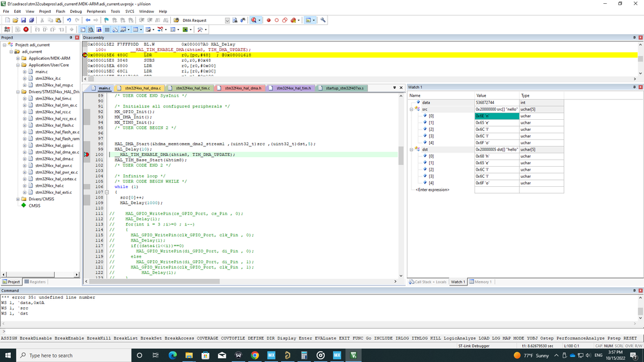Click the Open file folder icon
Image resolution: width=644 pixels, height=362 pixels.
[15, 21]
